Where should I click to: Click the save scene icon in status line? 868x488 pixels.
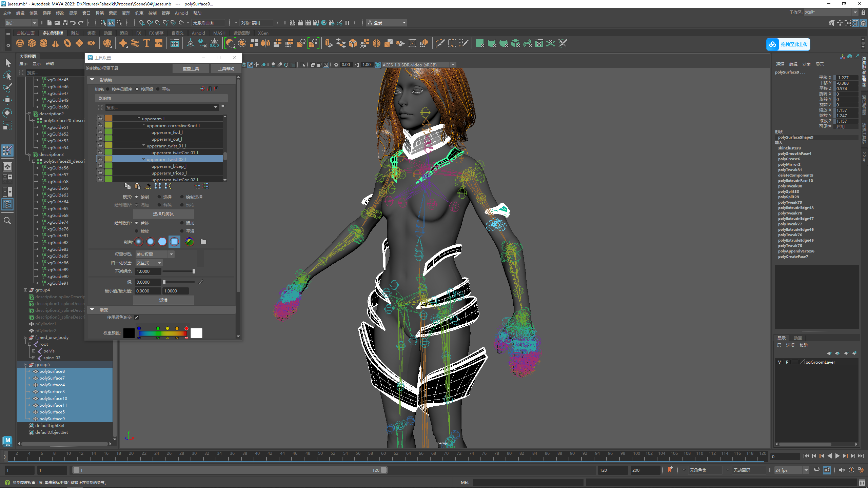(x=65, y=23)
